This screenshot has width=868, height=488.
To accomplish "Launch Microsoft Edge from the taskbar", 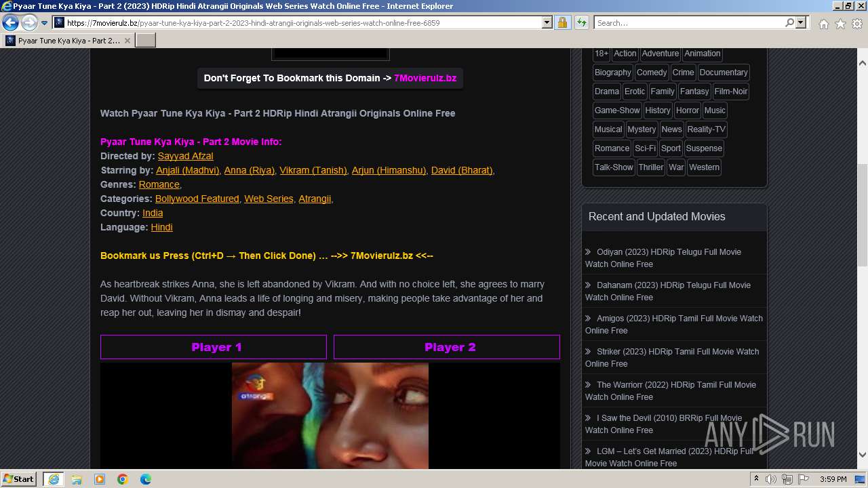I will pos(146,479).
